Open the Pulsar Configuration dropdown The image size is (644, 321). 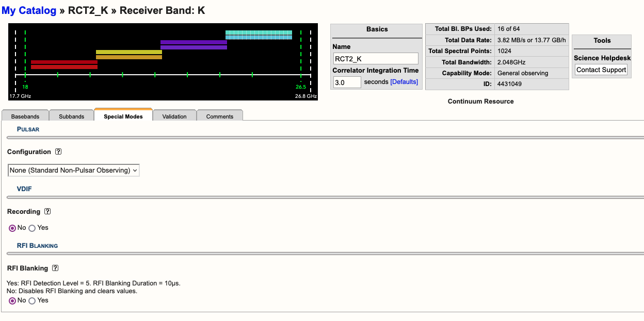[x=74, y=170]
